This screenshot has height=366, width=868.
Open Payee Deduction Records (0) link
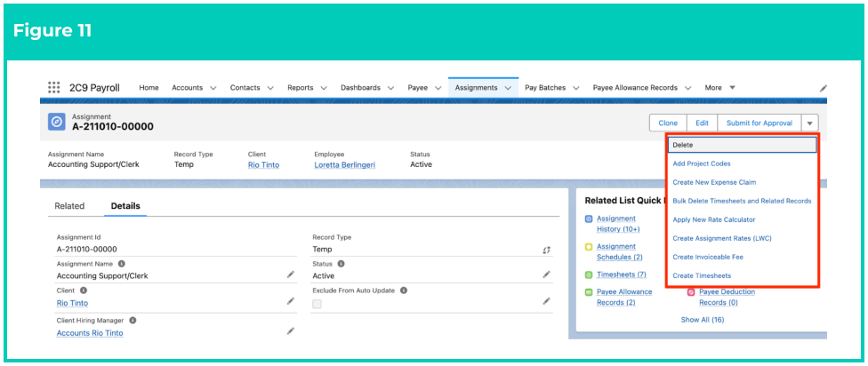pyautogui.click(x=727, y=297)
